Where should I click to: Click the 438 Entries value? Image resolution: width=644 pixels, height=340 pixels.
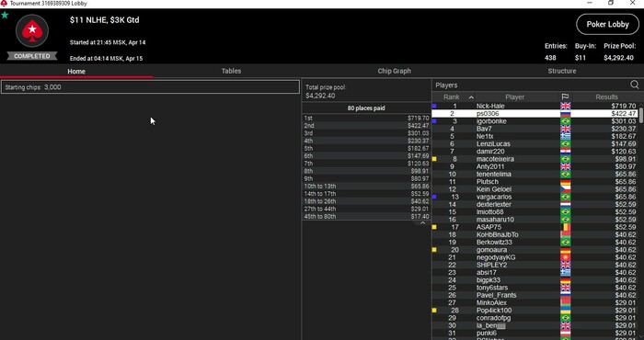pyautogui.click(x=550, y=58)
